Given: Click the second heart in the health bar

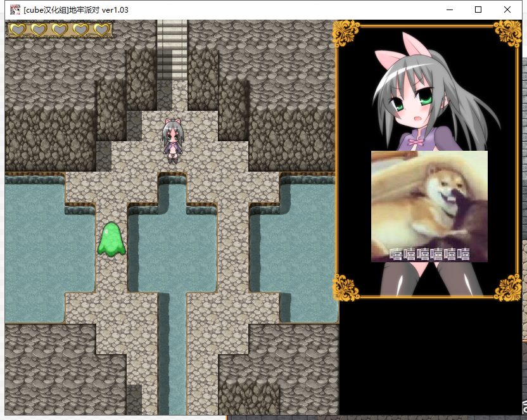Looking at the screenshot, I should click(x=39, y=29).
